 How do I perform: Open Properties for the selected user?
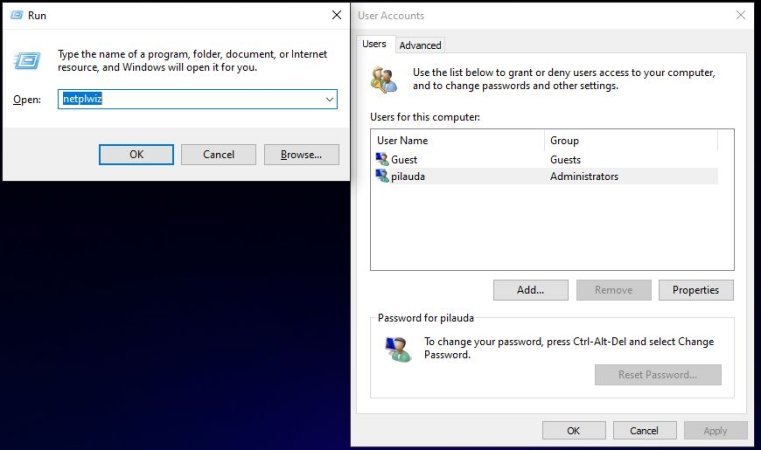(695, 290)
